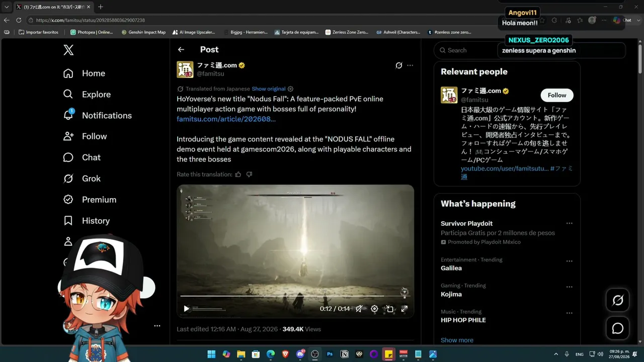Open the Premium page
The height and width of the screenshot is (362, 644).
point(89,200)
